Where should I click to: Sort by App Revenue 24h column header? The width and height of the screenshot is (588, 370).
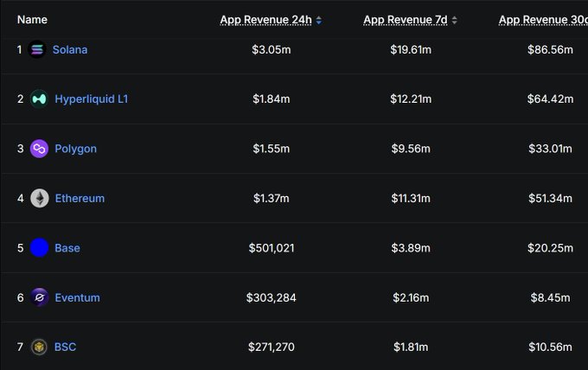point(265,20)
